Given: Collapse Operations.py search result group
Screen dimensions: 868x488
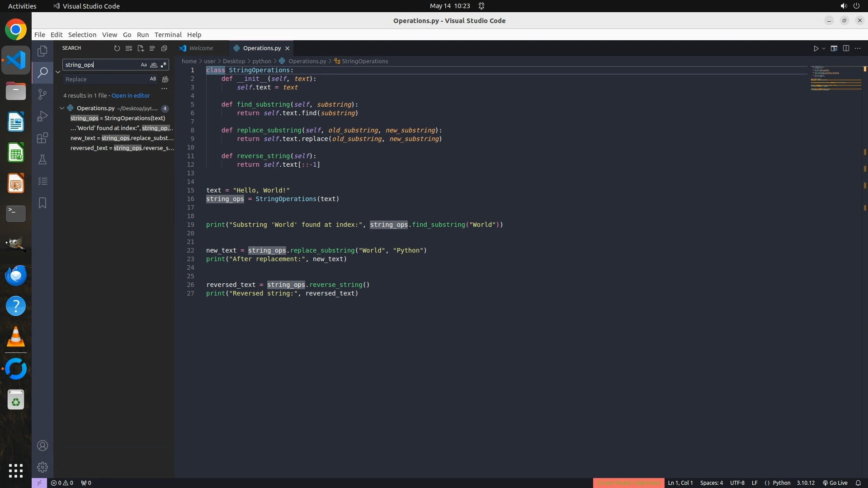Looking at the screenshot, I should pyautogui.click(x=62, y=108).
